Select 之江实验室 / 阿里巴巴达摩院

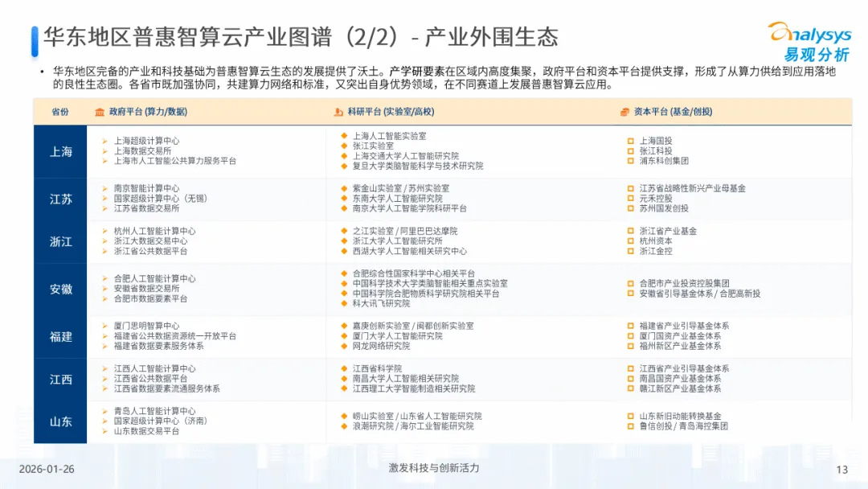405,232
